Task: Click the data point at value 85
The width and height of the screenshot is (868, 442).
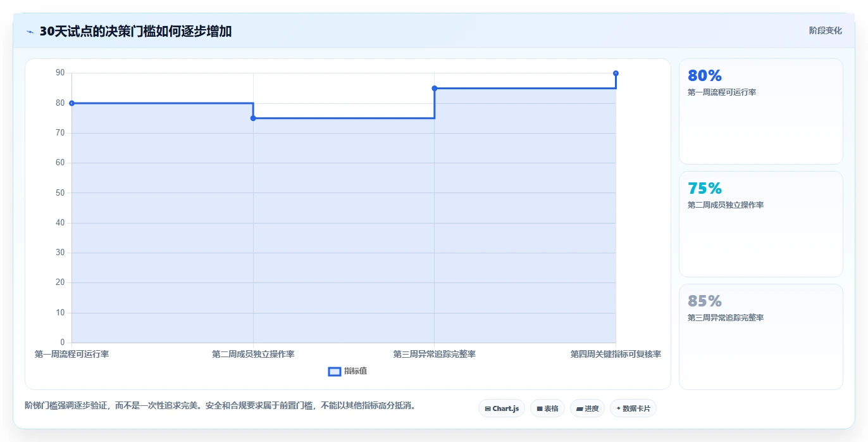Action: click(435, 88)
